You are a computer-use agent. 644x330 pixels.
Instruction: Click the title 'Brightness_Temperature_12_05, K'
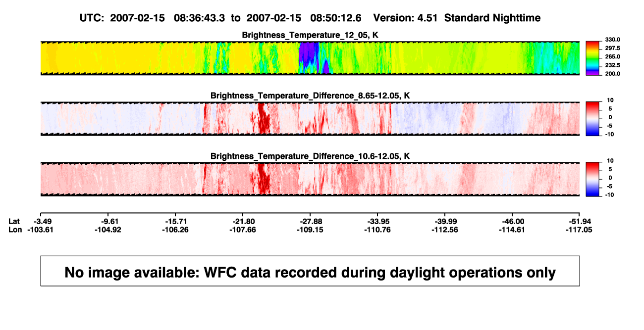(310, 35)
